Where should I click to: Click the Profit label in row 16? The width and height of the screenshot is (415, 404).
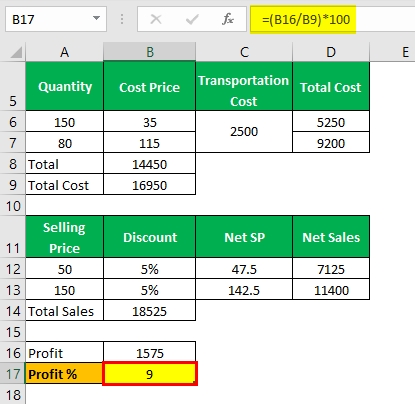click(x=65, y=353)
